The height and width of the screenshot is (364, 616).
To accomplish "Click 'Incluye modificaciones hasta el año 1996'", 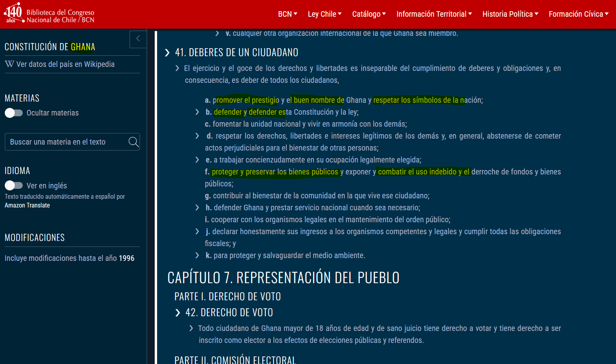I will tap(69, 258).
